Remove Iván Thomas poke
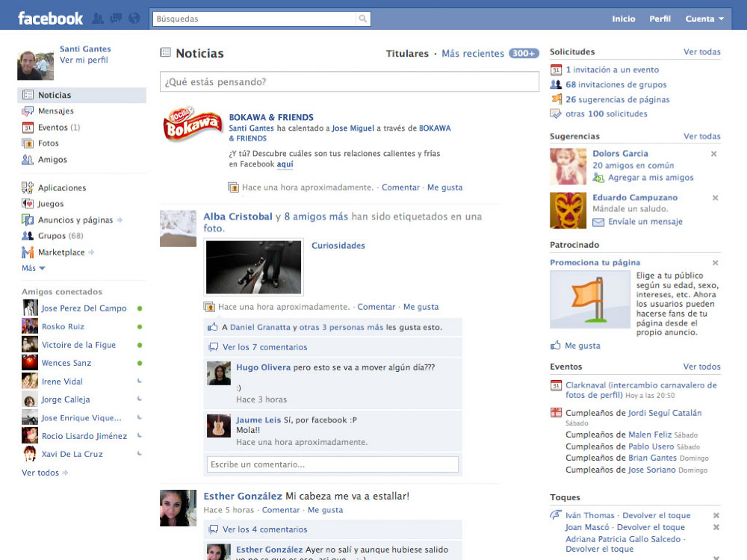 click(x=716, y=515)
